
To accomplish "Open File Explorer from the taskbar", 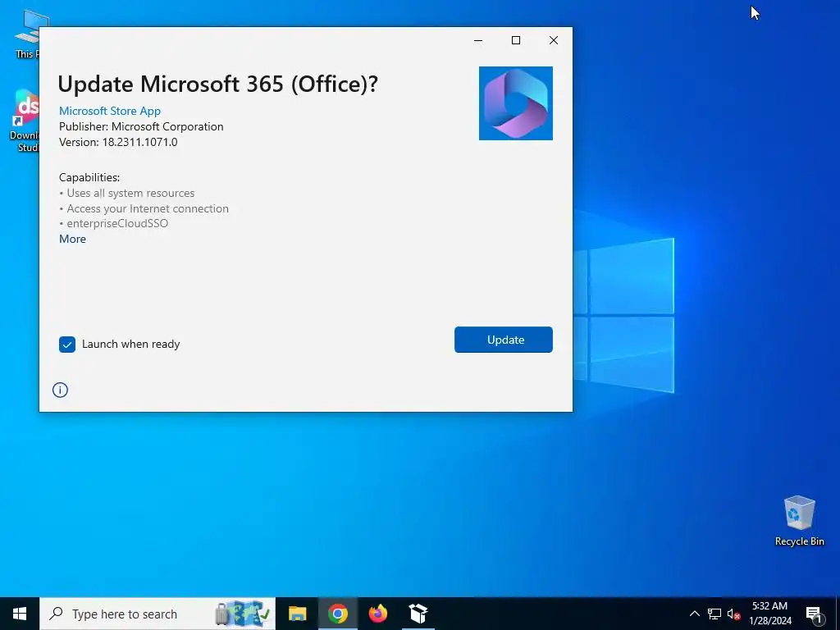I will tap(297, 614).
